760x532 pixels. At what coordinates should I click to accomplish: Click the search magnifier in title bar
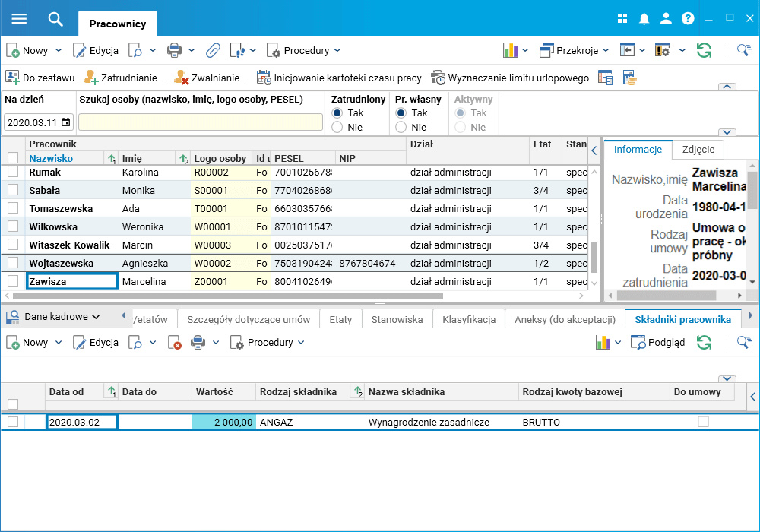pyautogui.click(x=55, y=19)
